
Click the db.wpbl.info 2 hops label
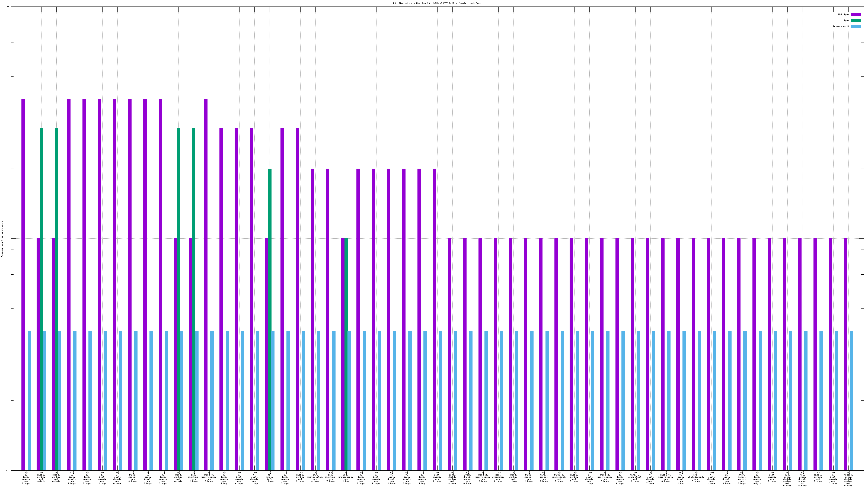click(270, 477)
